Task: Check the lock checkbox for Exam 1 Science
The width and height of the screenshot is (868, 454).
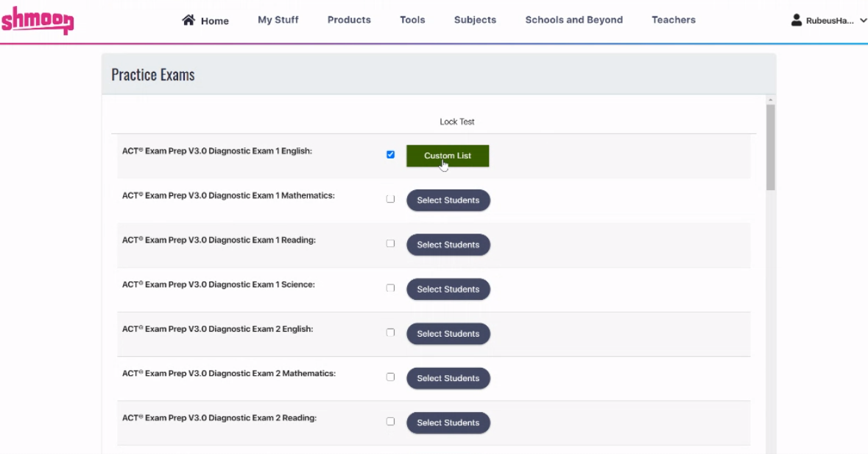Action: coord(390,287)
